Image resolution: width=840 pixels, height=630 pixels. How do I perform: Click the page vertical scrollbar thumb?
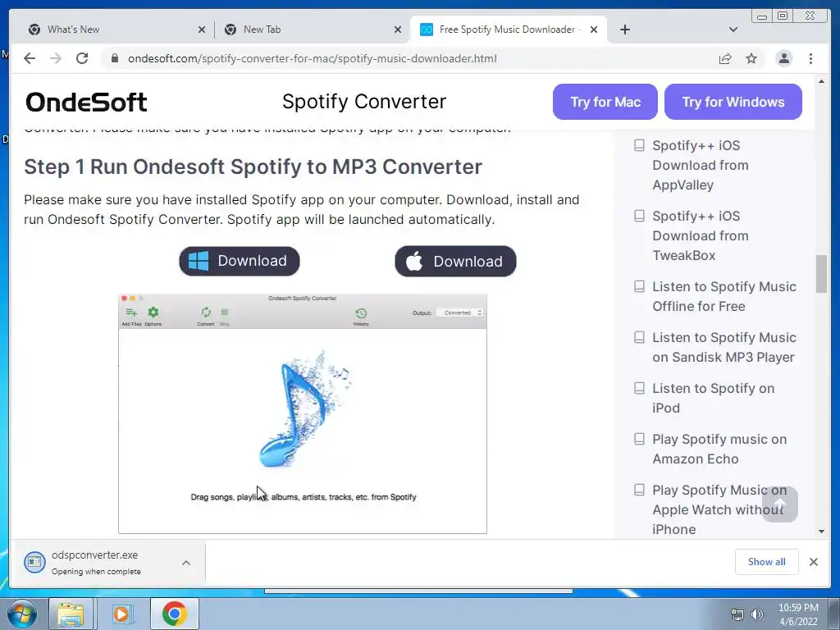tap(821, 274)
